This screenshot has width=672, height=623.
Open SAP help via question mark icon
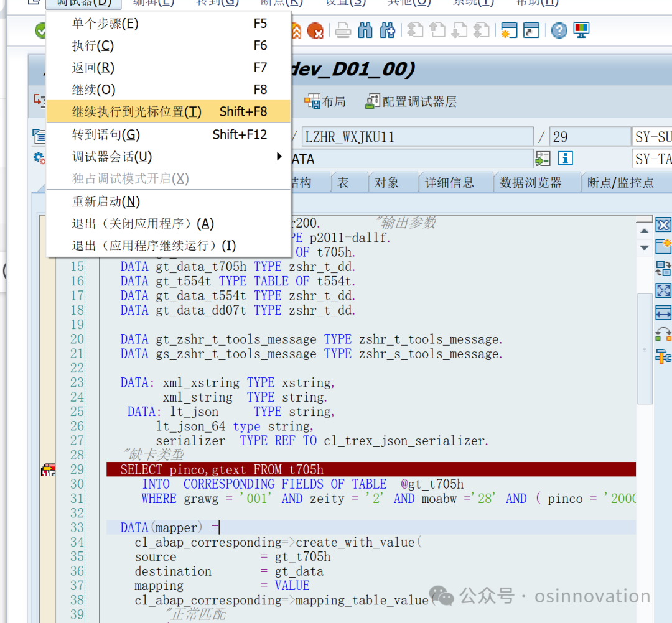pyautogui.click(x=559, y=30)
